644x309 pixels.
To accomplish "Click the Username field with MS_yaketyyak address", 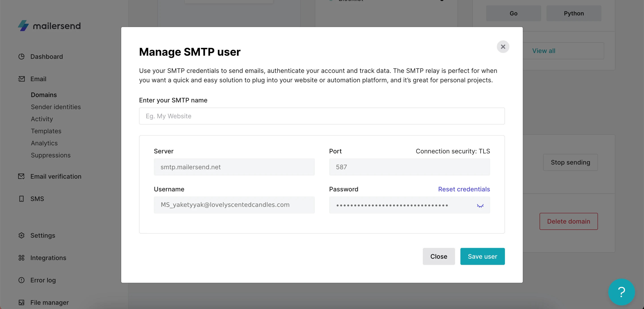I will pos(234,205).
